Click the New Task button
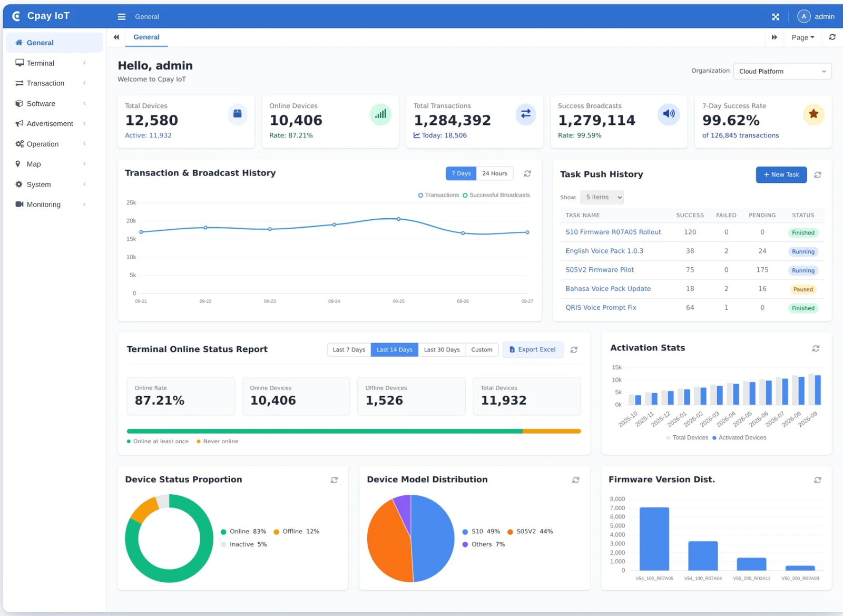 (x=781, y=175)
